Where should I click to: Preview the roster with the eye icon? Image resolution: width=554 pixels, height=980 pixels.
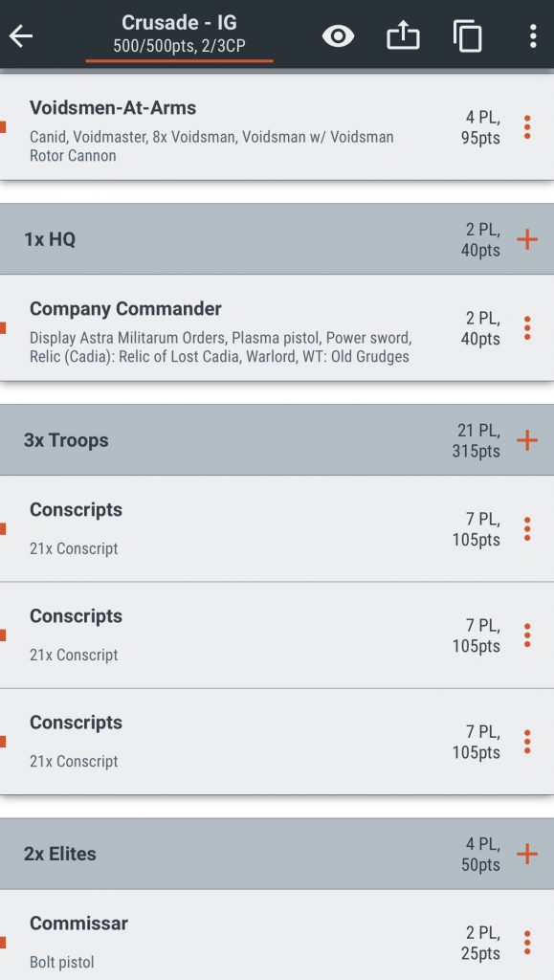pos(337,35)
